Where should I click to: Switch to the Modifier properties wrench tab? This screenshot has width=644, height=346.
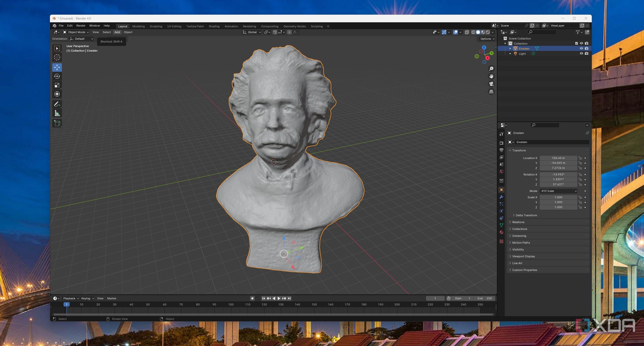(501, 197)
